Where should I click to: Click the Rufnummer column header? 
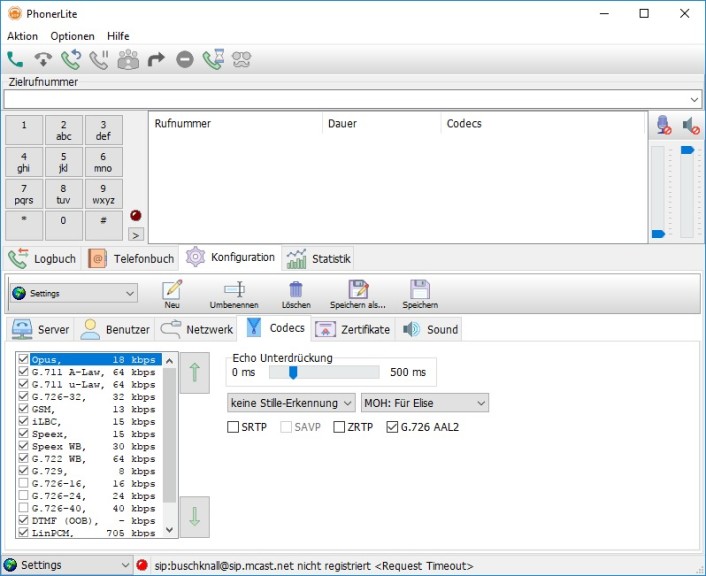[x=235, y=123]
